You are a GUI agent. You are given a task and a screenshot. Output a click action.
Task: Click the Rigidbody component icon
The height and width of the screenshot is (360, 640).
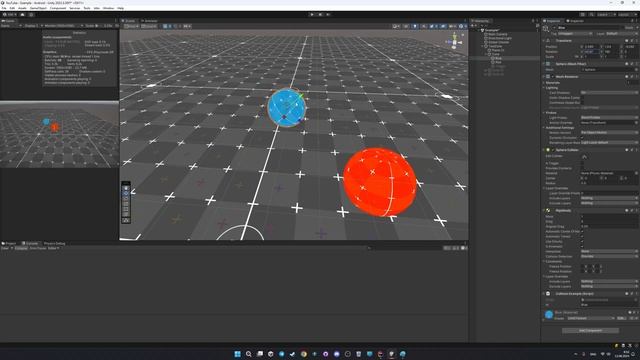(548, 211)
